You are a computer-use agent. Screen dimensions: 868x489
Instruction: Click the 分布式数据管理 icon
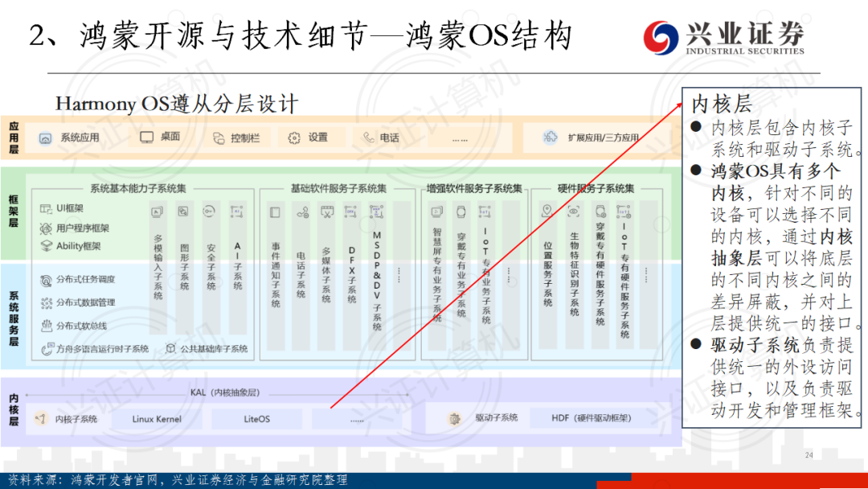pyautogui.click(x=46, y=302)
